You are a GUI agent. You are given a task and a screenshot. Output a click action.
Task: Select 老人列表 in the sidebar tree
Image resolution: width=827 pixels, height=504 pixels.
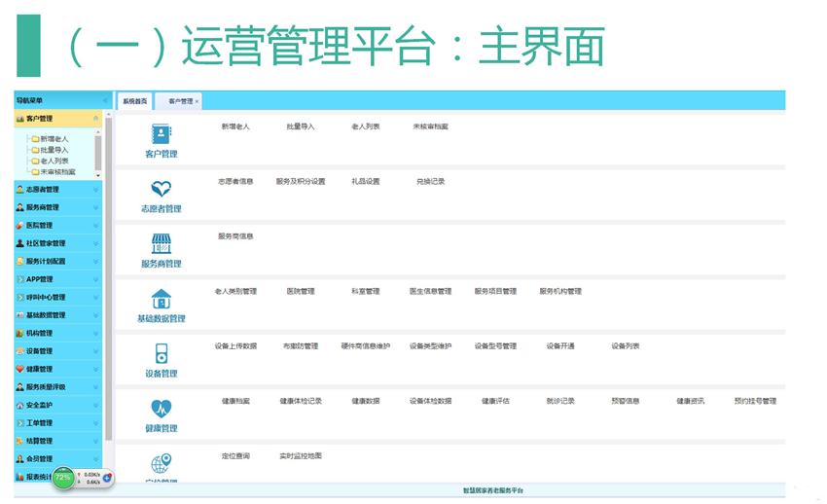(54, 161)
